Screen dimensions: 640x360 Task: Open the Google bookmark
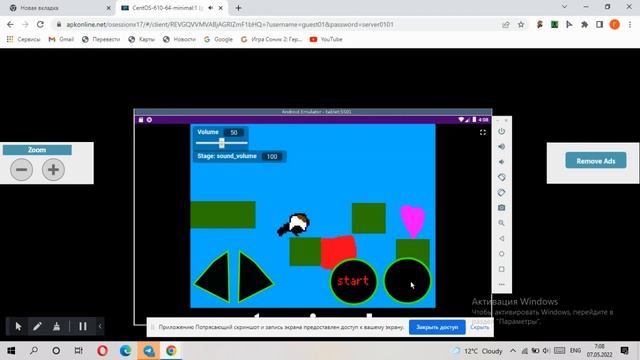click(x=218, y=40)
